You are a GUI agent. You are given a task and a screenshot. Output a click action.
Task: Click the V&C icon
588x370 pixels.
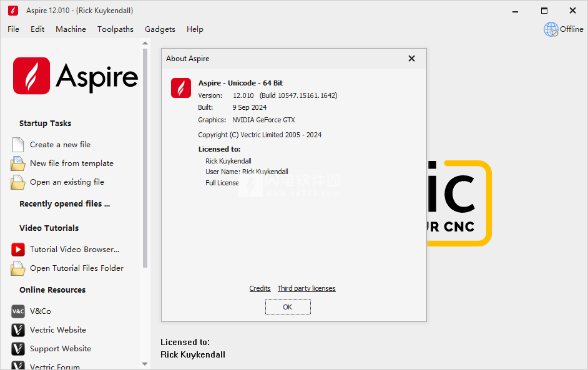[x=18, y=311]
